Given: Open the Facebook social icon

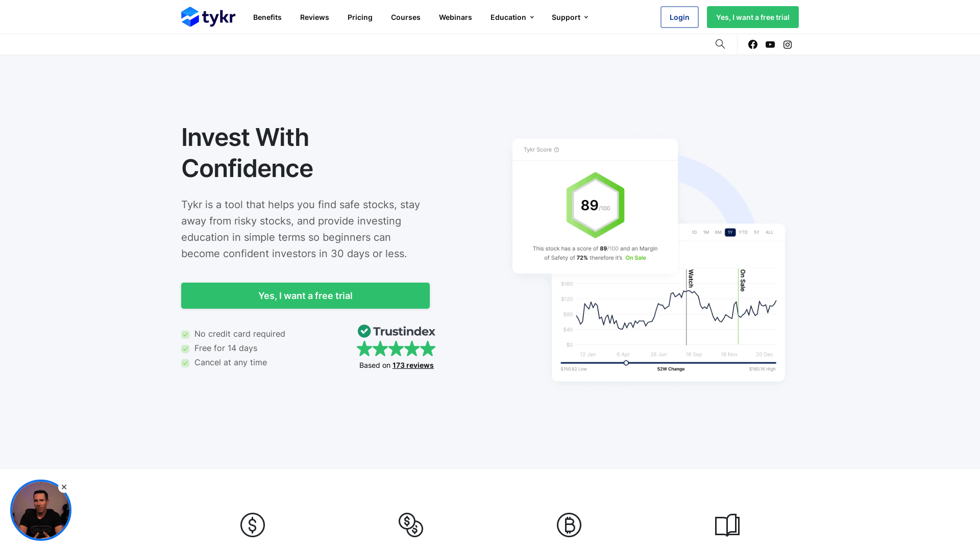Looking at the screenshot, I should (x=752, y=44).
